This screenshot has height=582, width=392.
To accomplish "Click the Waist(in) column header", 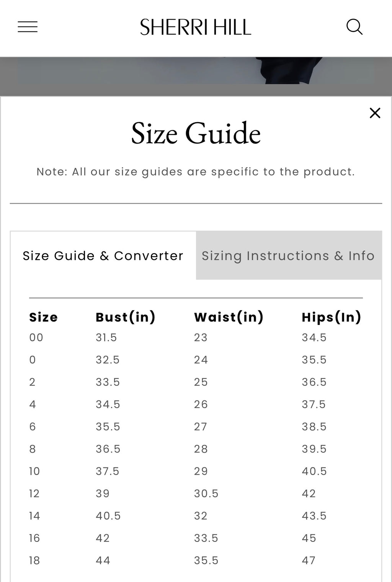I will click(x=229, y=317).
